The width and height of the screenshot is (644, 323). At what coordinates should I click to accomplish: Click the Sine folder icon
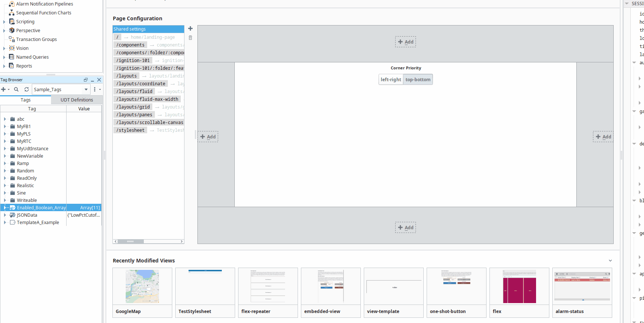(13, 193)
